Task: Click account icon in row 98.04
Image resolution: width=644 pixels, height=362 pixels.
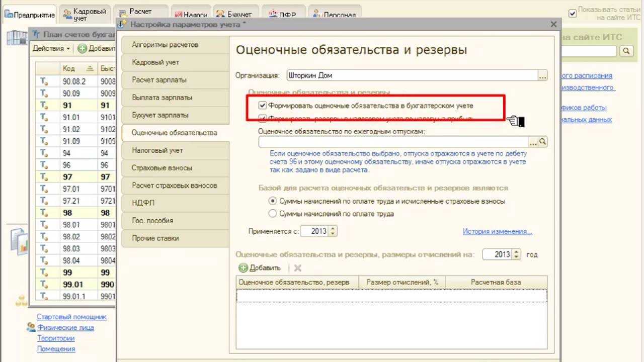Action: (44, 260)
